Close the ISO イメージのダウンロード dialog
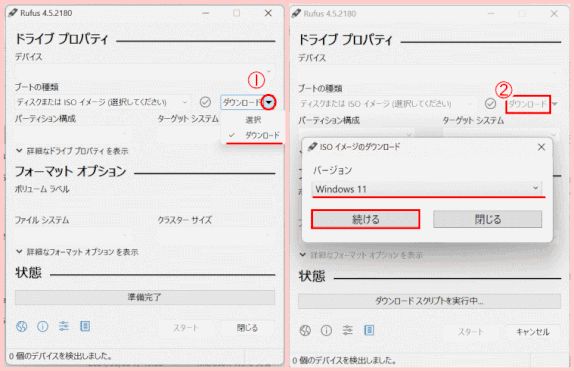 click(541, 147)
